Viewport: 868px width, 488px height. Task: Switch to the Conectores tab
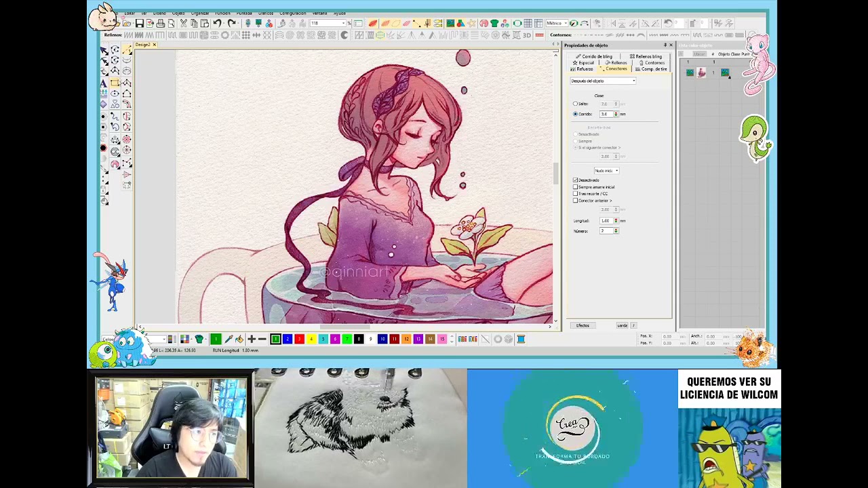[x=614, y=69]
